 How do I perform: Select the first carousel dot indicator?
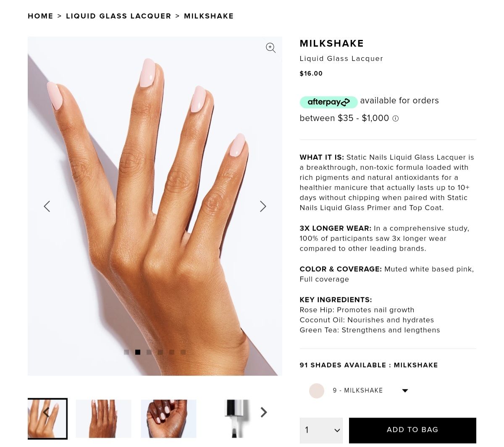(126, 352)
